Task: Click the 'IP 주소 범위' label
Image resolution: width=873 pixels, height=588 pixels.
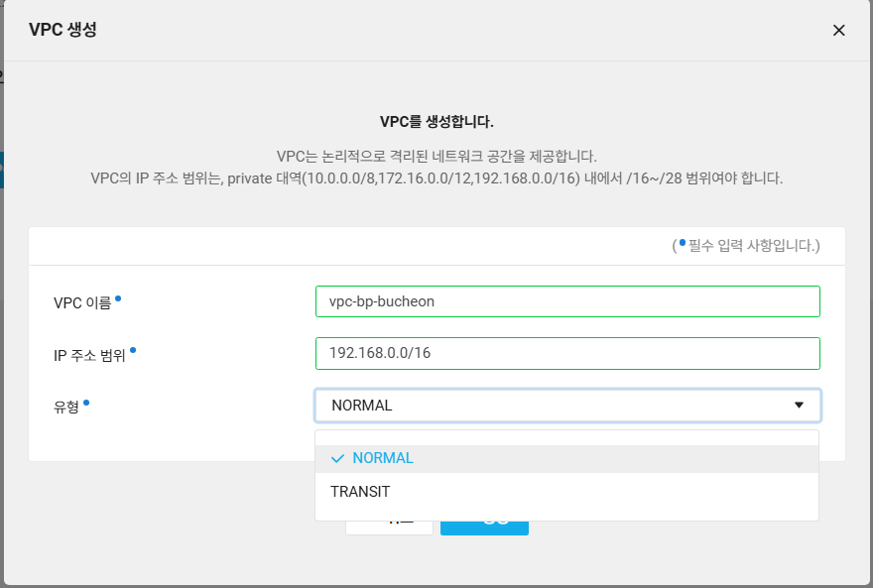Action: tap(89, 355)
